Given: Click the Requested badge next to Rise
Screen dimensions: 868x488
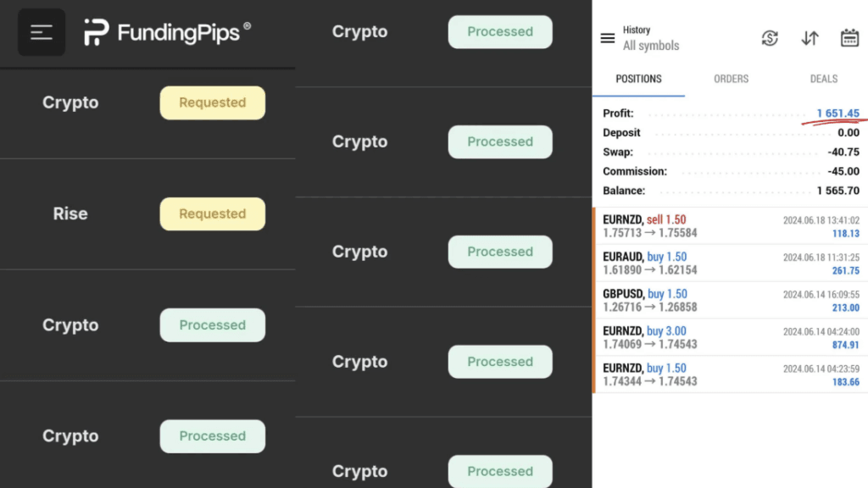Looking at the screenshot, I should [212, 214].
